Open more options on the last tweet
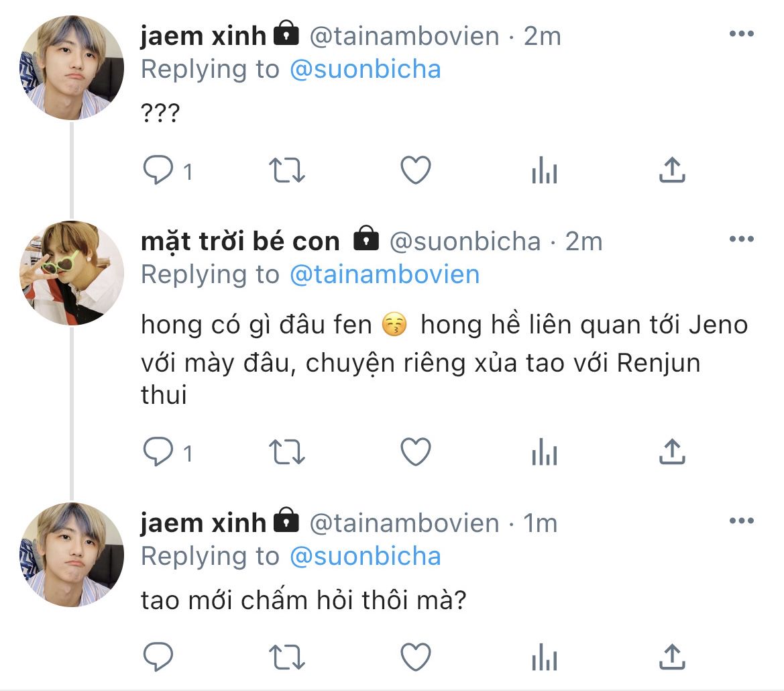Viewport: 784px width, 691px height. point(741,521)
